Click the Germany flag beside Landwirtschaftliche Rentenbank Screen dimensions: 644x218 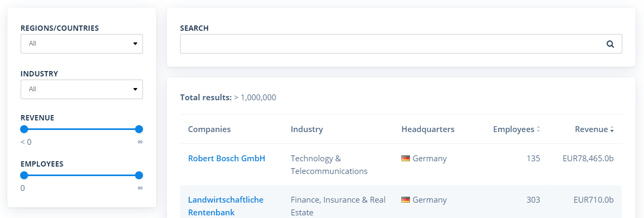coord(406,200)
